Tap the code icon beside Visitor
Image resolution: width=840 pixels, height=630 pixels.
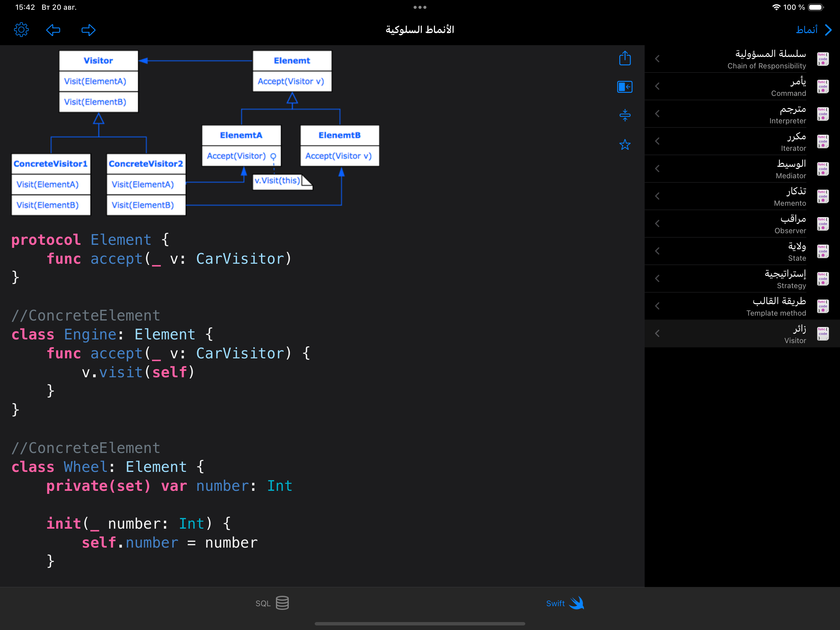point(823,333)
